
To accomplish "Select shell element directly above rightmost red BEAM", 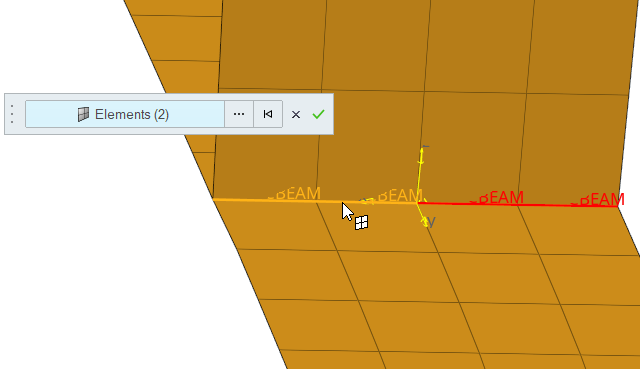I will pos(571,149).
